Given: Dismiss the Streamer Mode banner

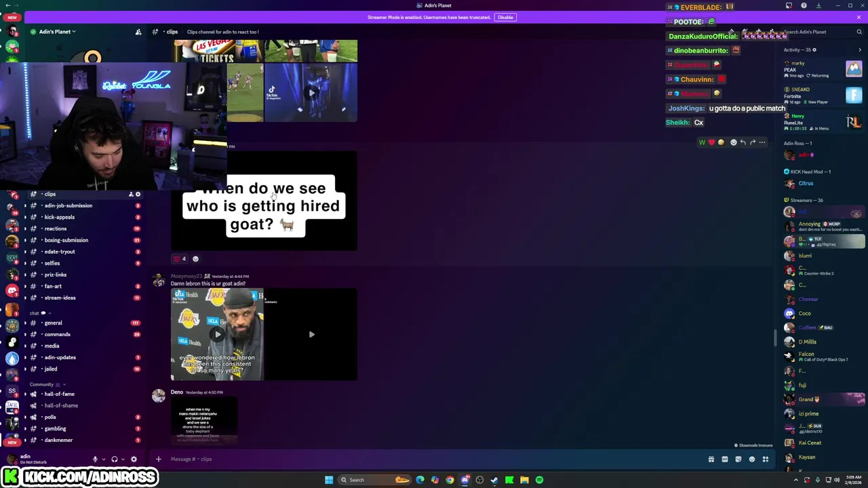Looking at the screenshot, I should coord(859,17).
